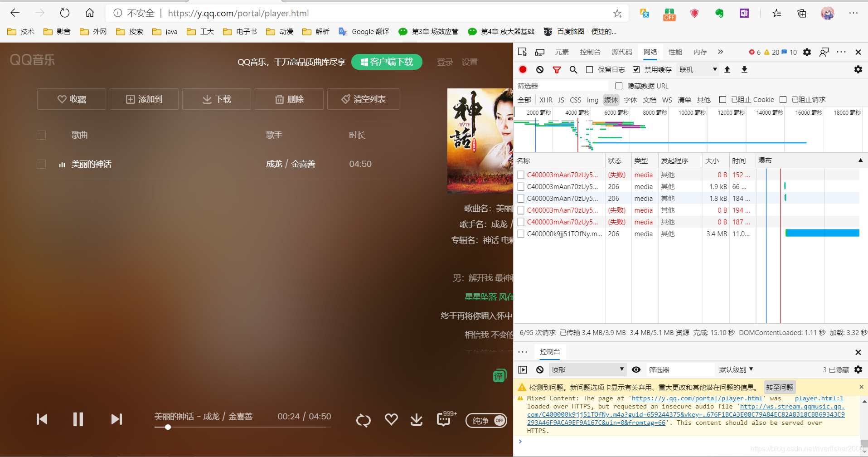Open DevTools feedback person icon
Image resolution: width=868 pixels, height=457 pixels.
(x=824, y=52)
